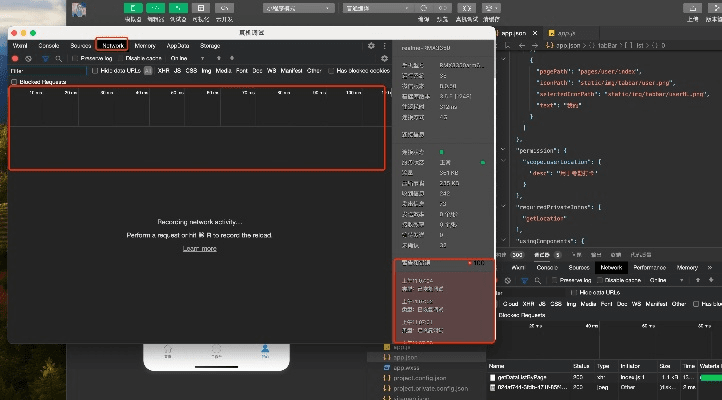
Task: Filter requests by XHR type
Action: point(162,71)
